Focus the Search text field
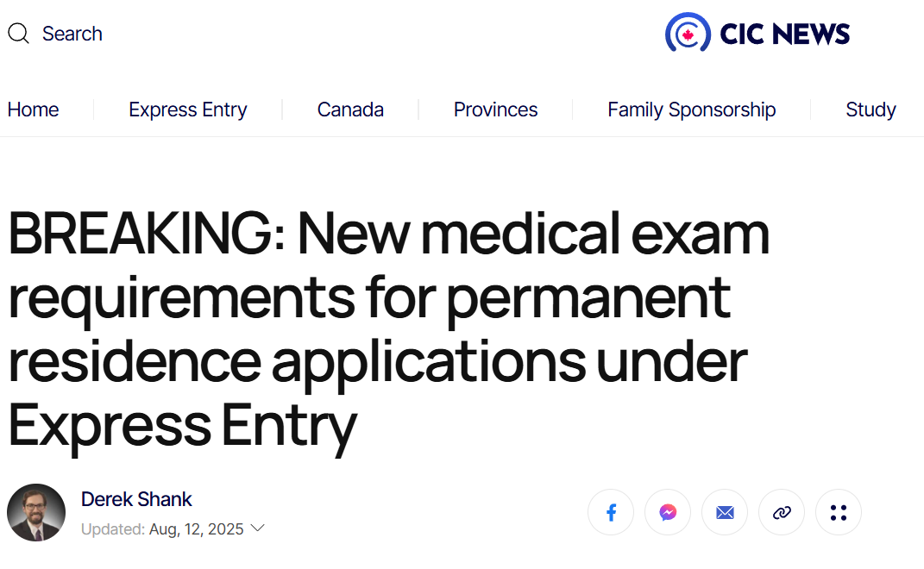The image size is (924, 569). [x=72, y=34]
